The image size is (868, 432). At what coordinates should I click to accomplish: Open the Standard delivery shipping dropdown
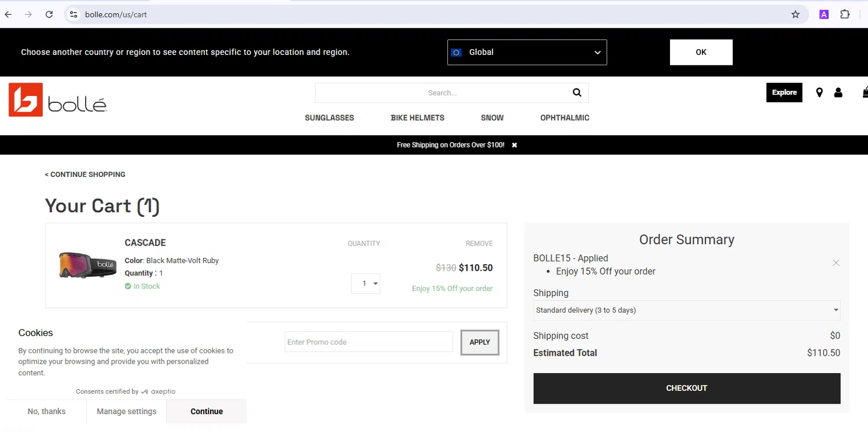pyautogui.click(x=687, y=311)
